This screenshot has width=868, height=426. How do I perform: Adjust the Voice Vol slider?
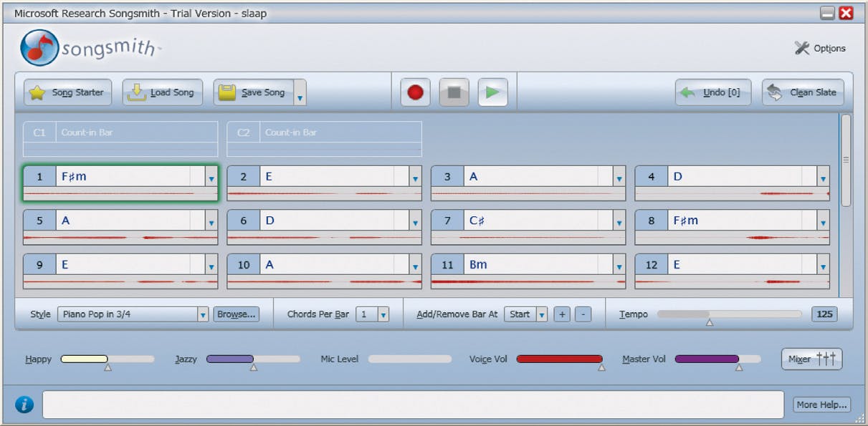click(559, 359)
